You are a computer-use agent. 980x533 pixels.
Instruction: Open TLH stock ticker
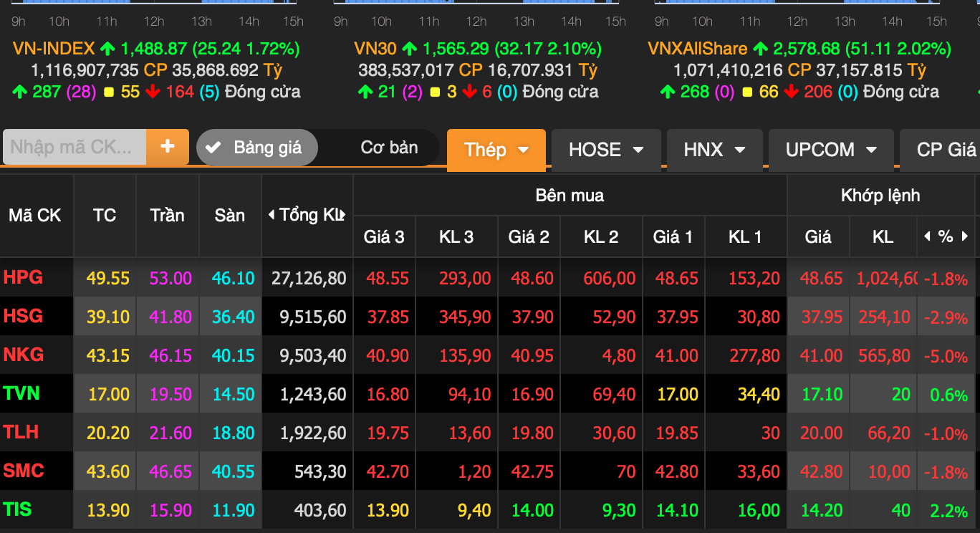pyautogui.click(x=21, y=432)
